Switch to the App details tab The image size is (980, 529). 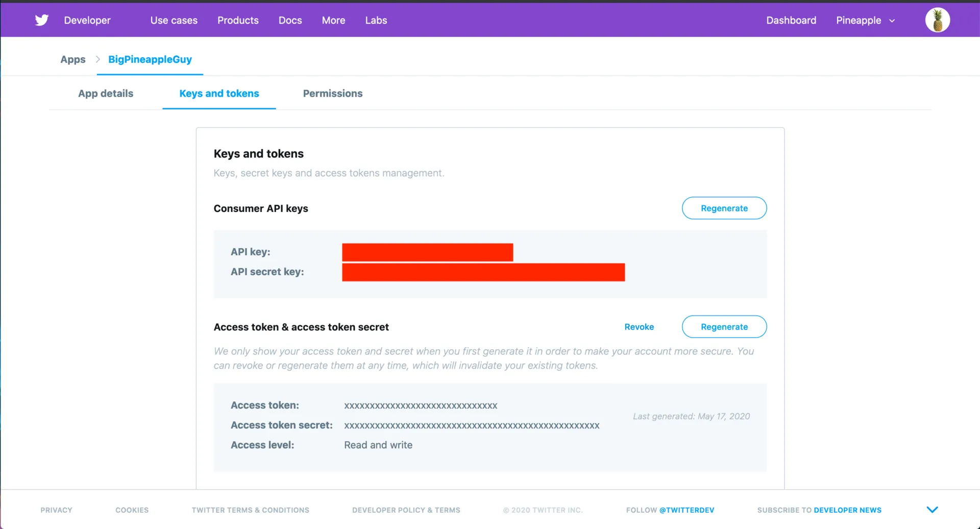(105, 93)
